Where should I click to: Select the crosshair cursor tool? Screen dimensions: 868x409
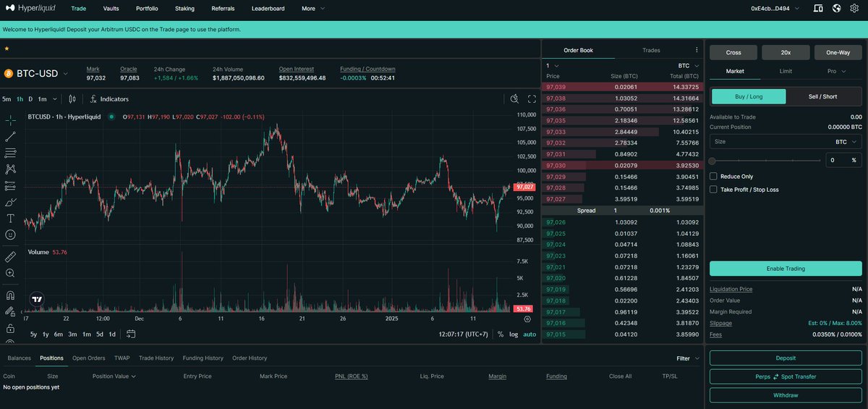click(x=10, y=119)
